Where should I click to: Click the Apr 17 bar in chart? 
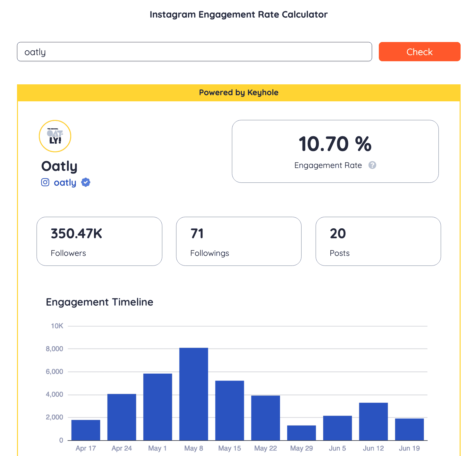[x=86, y=430]
